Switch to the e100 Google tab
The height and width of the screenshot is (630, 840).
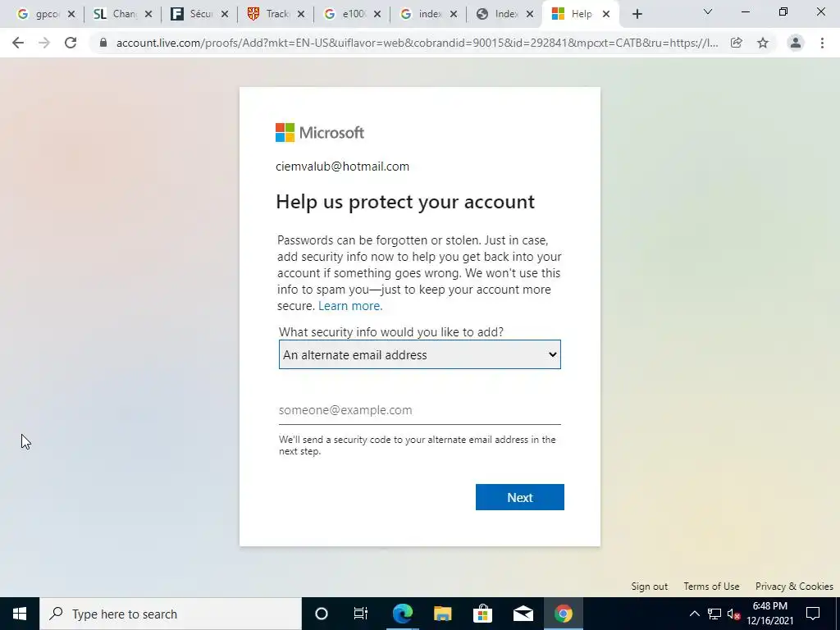tap(345, 15)
